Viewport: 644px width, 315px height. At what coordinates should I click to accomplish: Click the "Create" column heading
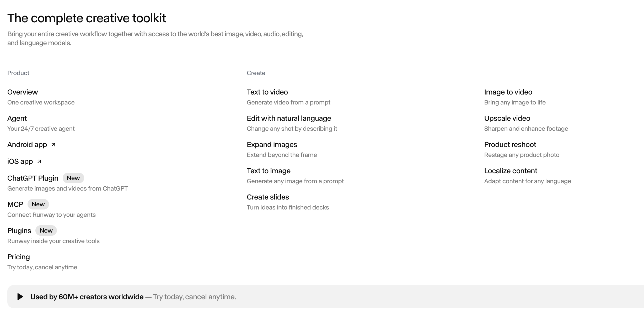[x=256, y=73]
